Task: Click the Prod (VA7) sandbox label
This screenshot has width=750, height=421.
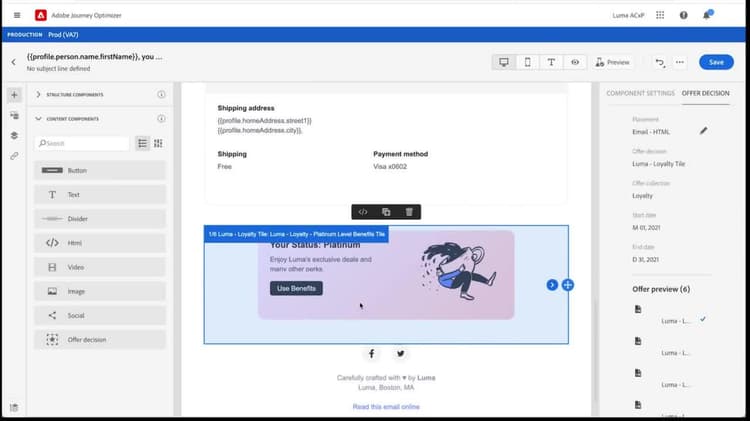Action: click(x=63, y=35)
